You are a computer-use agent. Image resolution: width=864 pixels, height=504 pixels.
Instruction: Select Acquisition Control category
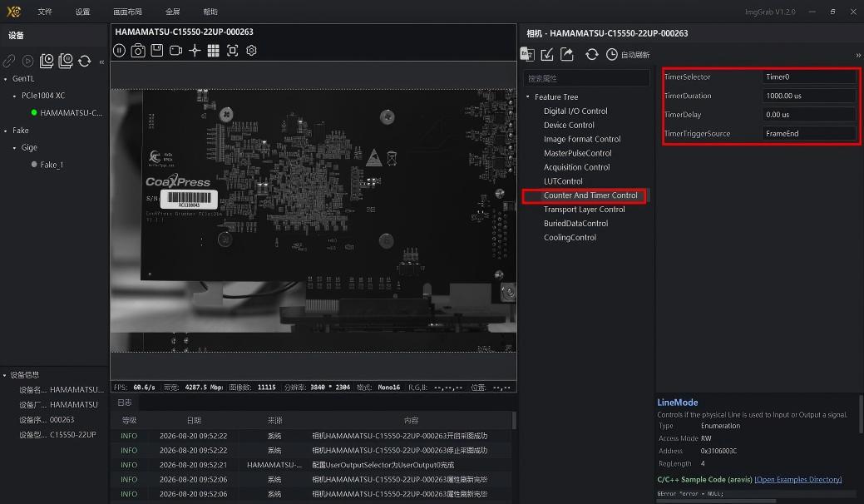576,167
